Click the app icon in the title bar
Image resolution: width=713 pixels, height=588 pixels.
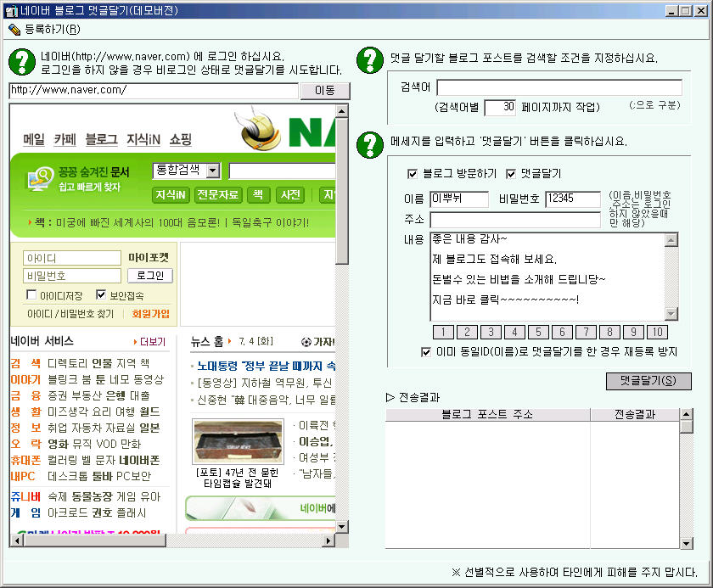[9, 10]
